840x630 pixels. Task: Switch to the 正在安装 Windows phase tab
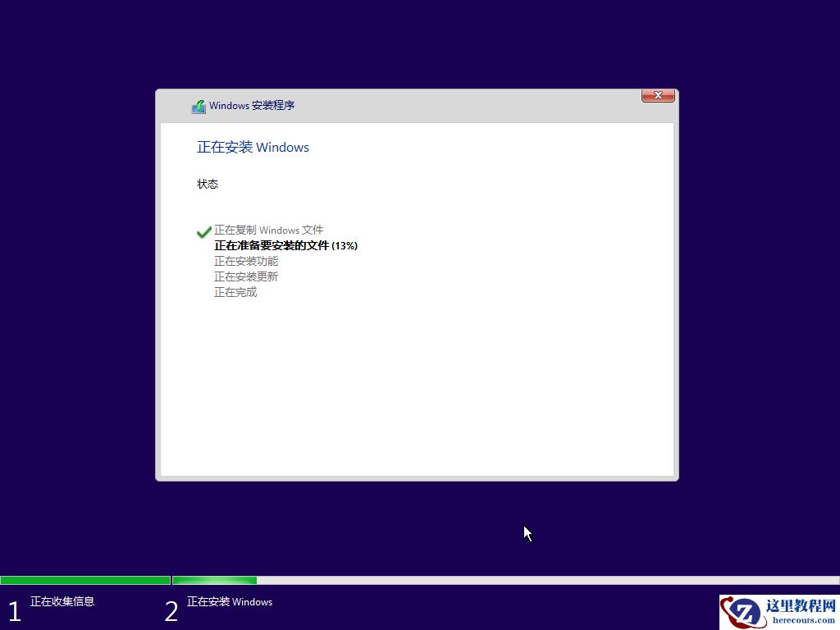(x=230, y=601)
